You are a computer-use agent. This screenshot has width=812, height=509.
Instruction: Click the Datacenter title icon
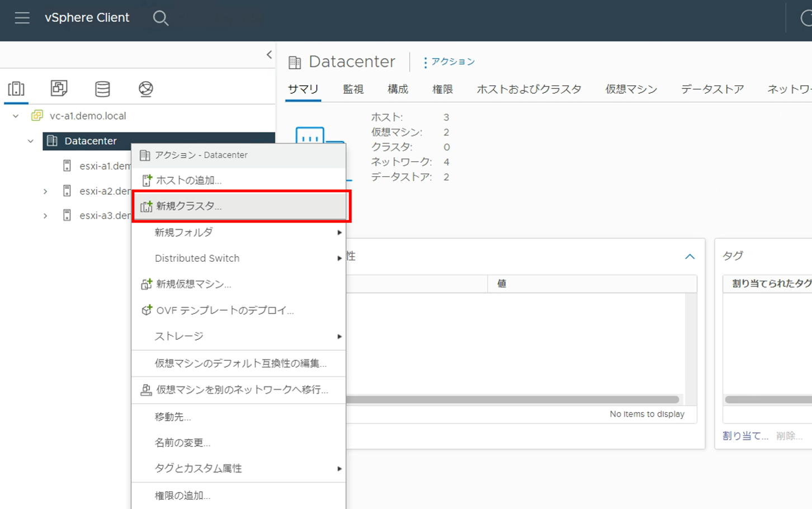[295, 62]
